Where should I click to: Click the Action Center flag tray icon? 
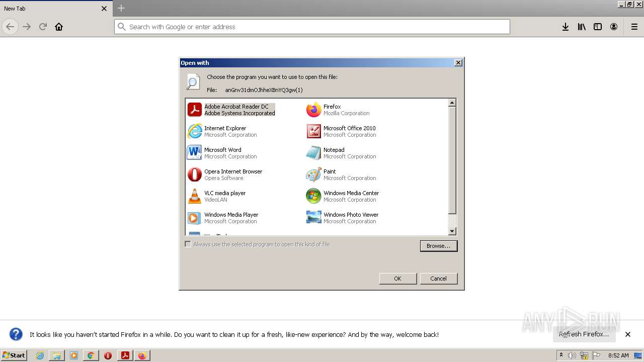click(596, 355)
